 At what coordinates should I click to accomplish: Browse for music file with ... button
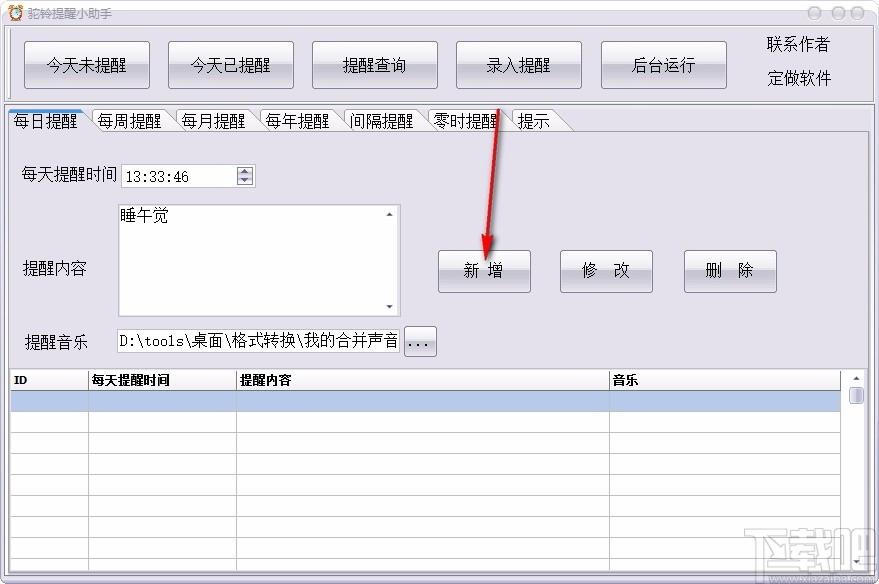pos(420,342)
